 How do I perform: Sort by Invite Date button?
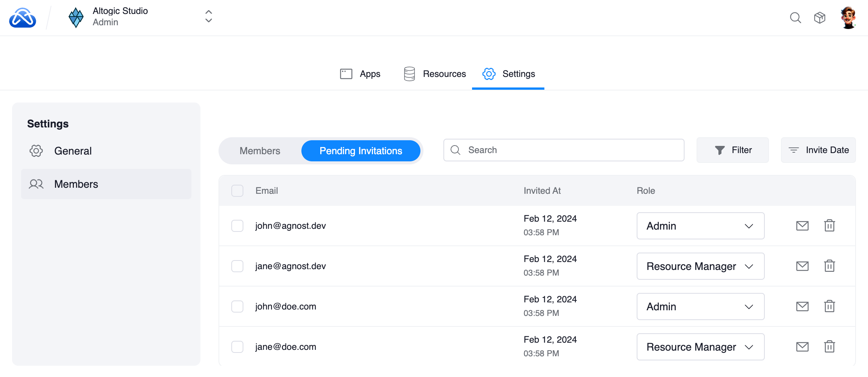818,150
